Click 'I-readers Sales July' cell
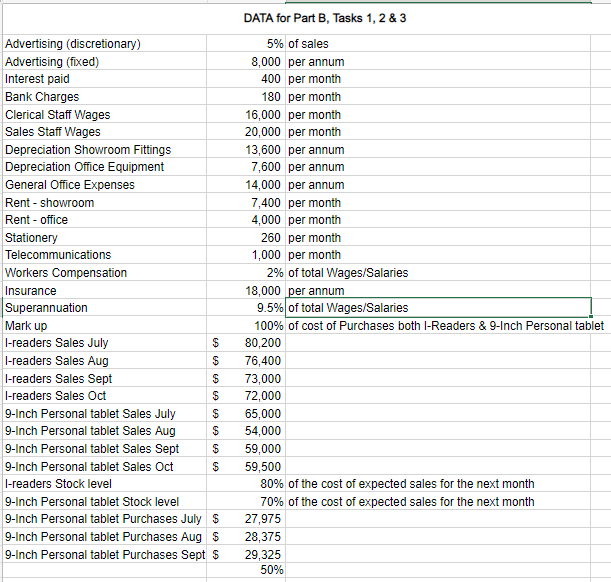 pyautogui.click(x=104, y=343)
